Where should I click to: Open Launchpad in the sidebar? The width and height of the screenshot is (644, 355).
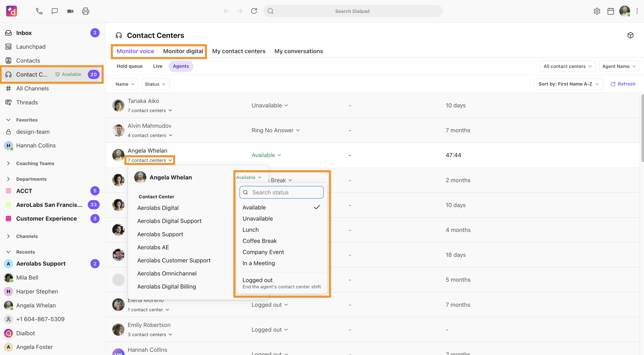tap(52, 47)
